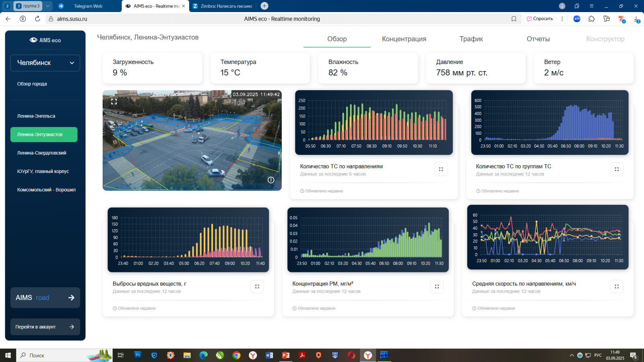644x362 pixels.
Task: Switch to the 'Конструктор' tab
Action: [605, 39]
